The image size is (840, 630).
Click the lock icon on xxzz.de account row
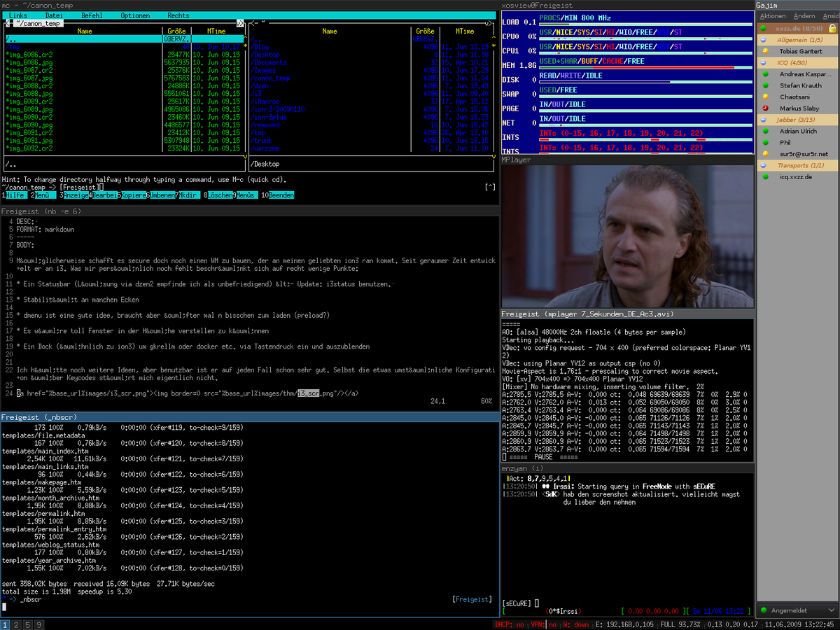click(832, 29)
